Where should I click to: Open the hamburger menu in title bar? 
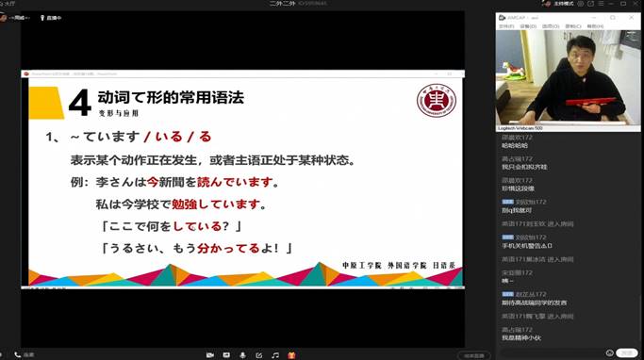(x=601, y=3)
